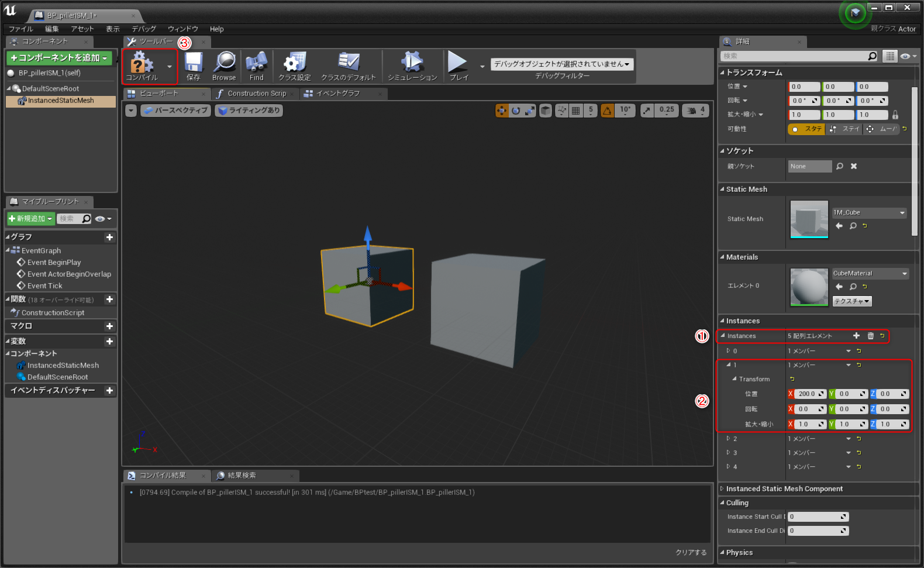
Task: Browse to 1M_Cube asset with magnifier icon
Action: point(853,226)
